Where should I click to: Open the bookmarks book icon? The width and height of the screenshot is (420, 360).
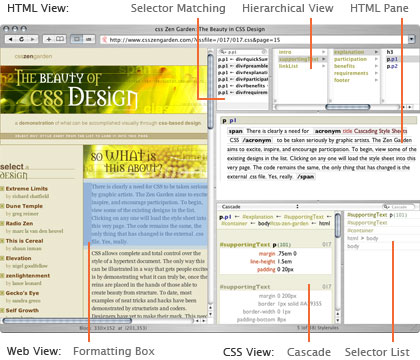click(x=60, y=39)
